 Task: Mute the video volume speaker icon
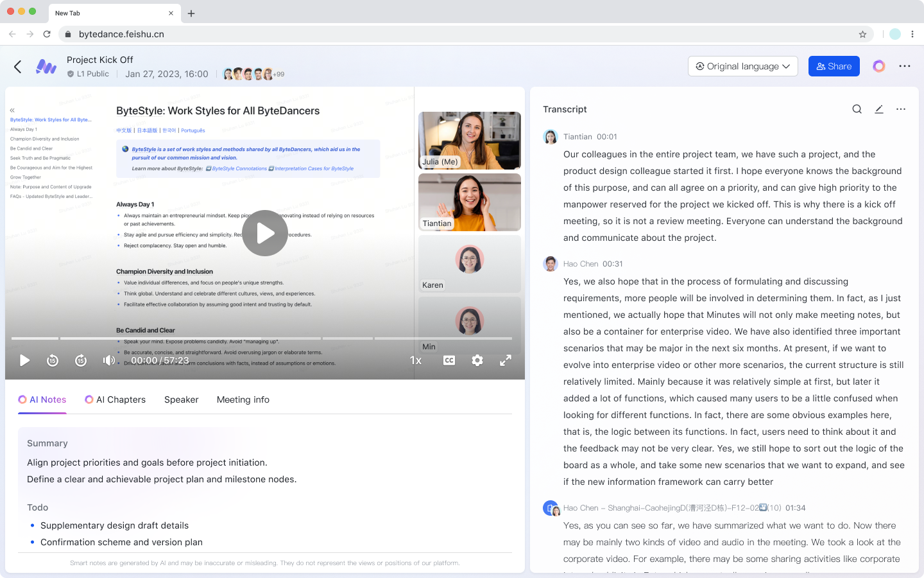[x=109, y=360]
